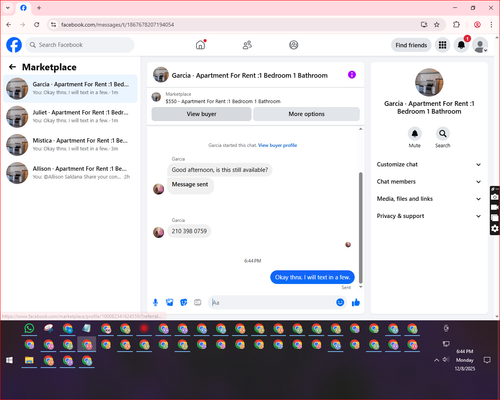Image resolution: width=500 pixels, height=400 pixels.
Task: Open the Windows notification center
Action: click(487, 360)
